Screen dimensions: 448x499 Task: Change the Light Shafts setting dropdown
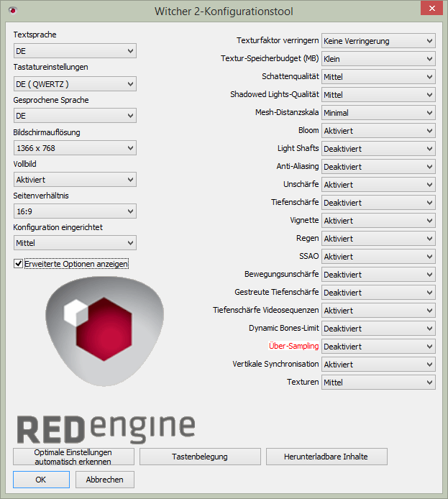pyautogui.click(x=378, y=149)
